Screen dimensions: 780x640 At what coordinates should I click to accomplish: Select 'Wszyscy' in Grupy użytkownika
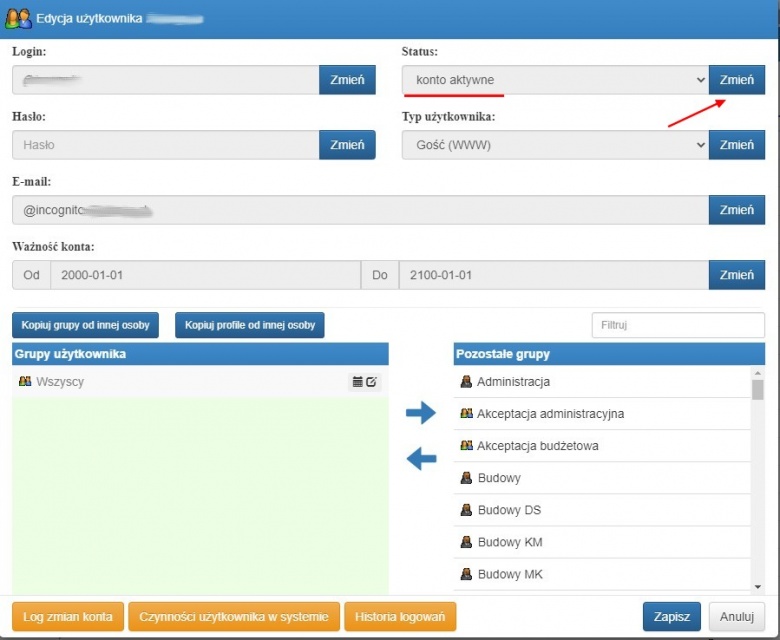click(x=200, y=382)
